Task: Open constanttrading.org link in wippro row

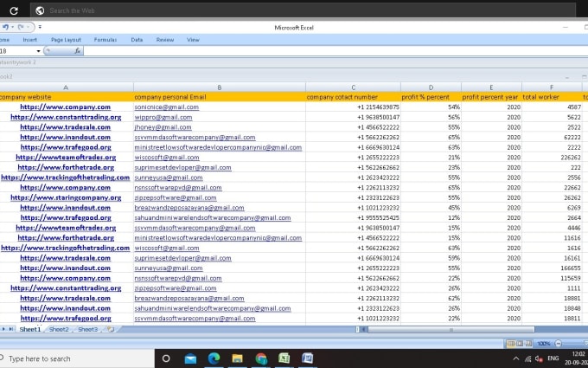Action: click(66, 117)
